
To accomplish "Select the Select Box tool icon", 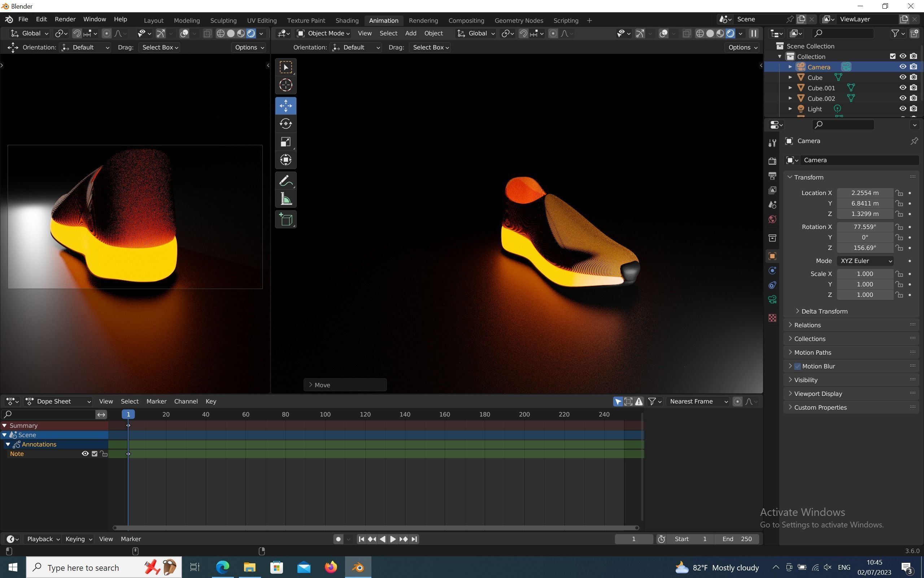I will (x=286, y=67).
